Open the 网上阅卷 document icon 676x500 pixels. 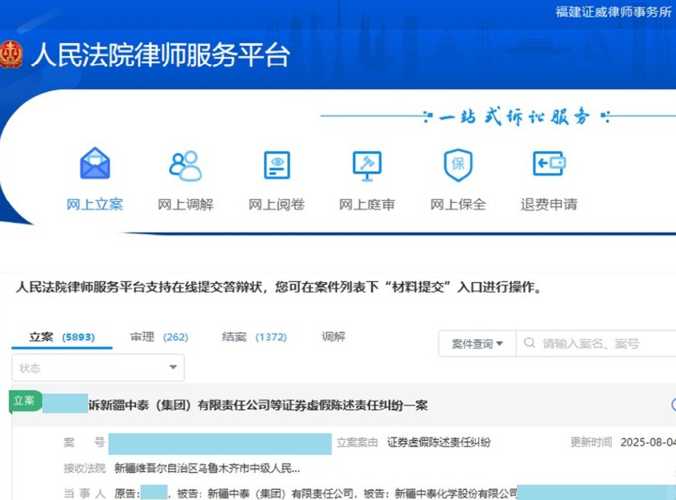[277, 165]
